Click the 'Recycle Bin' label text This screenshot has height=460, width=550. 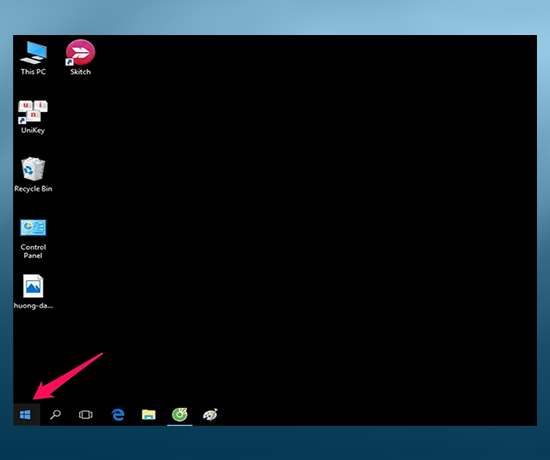click(33, 189)
